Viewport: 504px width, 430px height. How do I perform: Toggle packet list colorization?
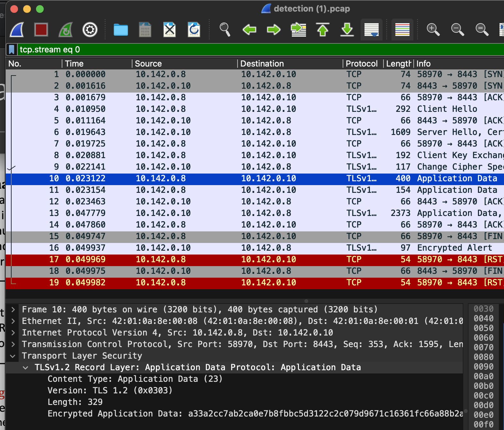pyautogui.click(x=402, y=30)
